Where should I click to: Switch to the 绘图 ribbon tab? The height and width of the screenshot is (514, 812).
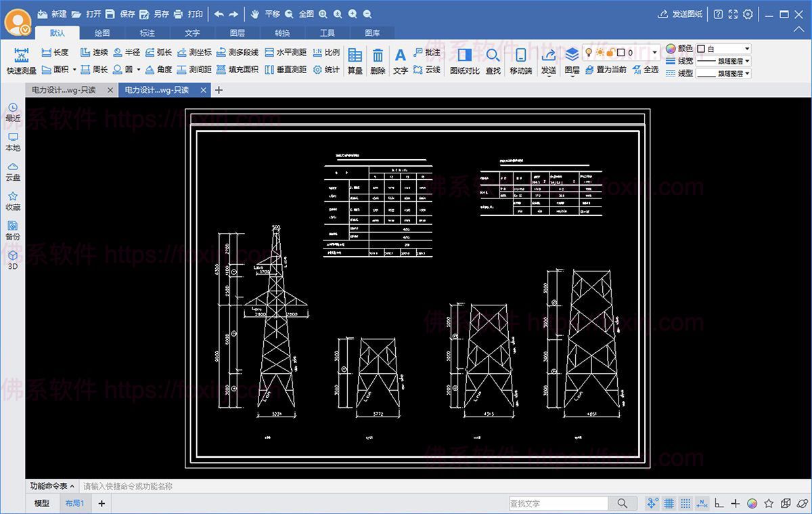click(102, 33)
